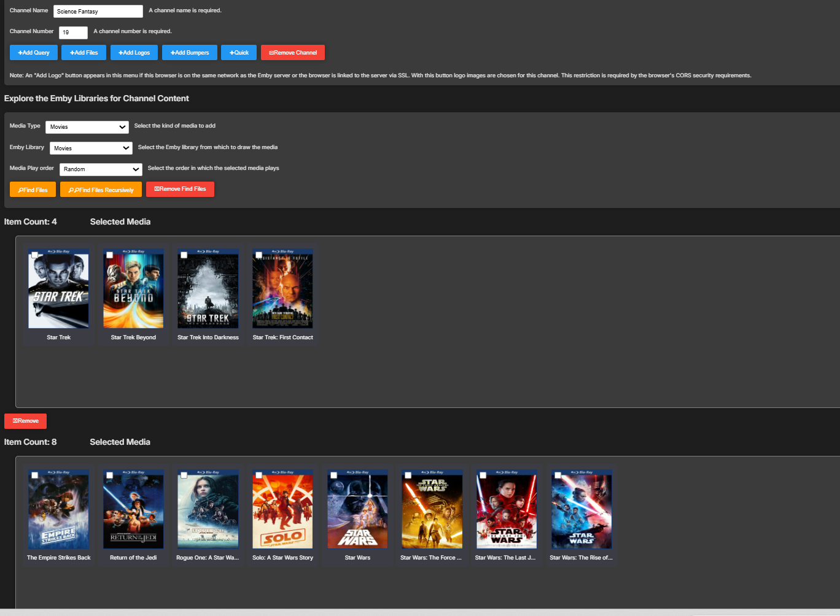Click the original Star Wars poster image
This screenshot has height=616, width=840.
(x=357, y=509)
